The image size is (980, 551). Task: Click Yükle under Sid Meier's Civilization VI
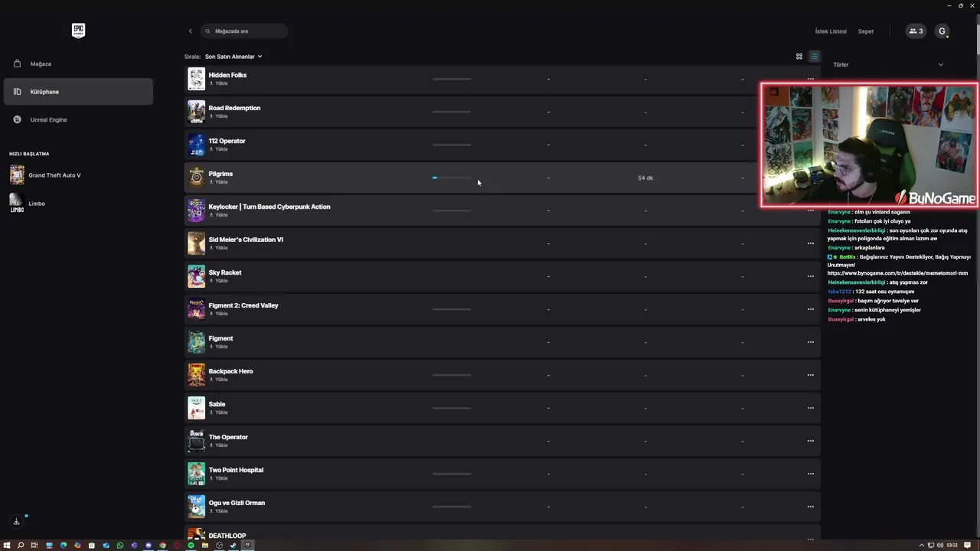pyautogui.click(x=219, y=248)
